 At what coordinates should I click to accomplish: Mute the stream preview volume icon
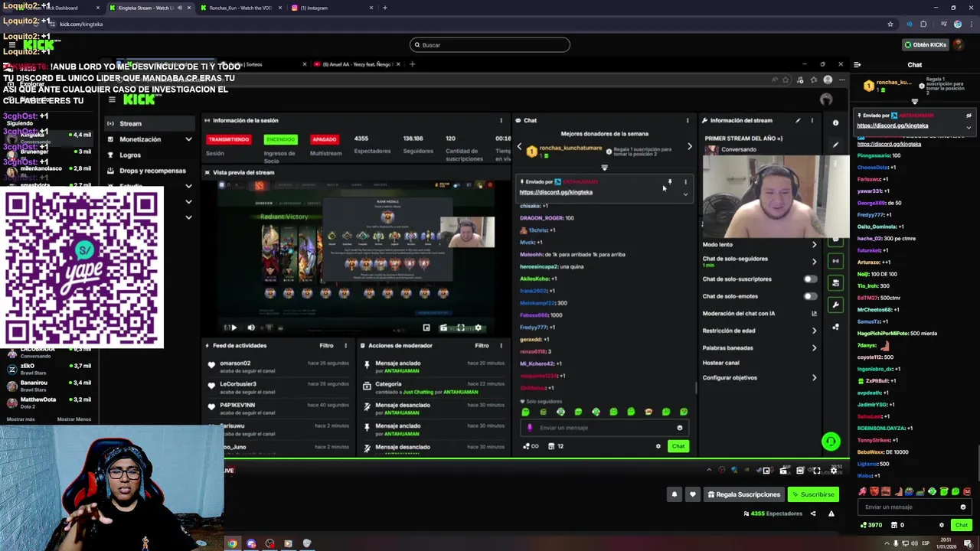(250, 328)
